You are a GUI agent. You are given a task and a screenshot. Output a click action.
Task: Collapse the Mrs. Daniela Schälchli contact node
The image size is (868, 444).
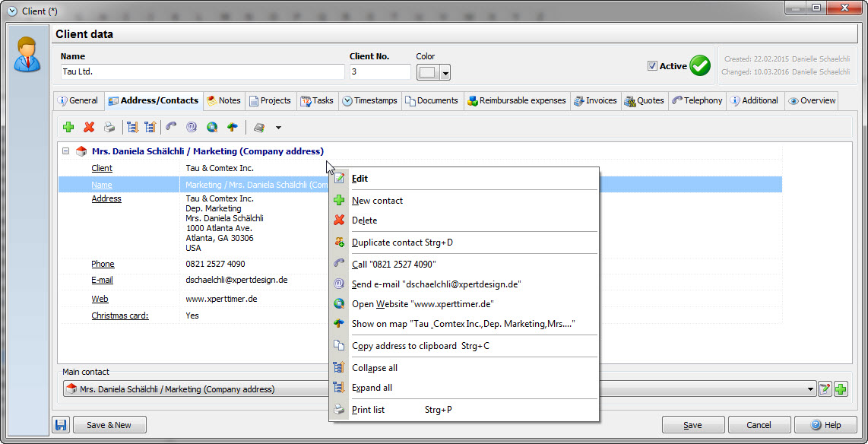coord(66,151)
